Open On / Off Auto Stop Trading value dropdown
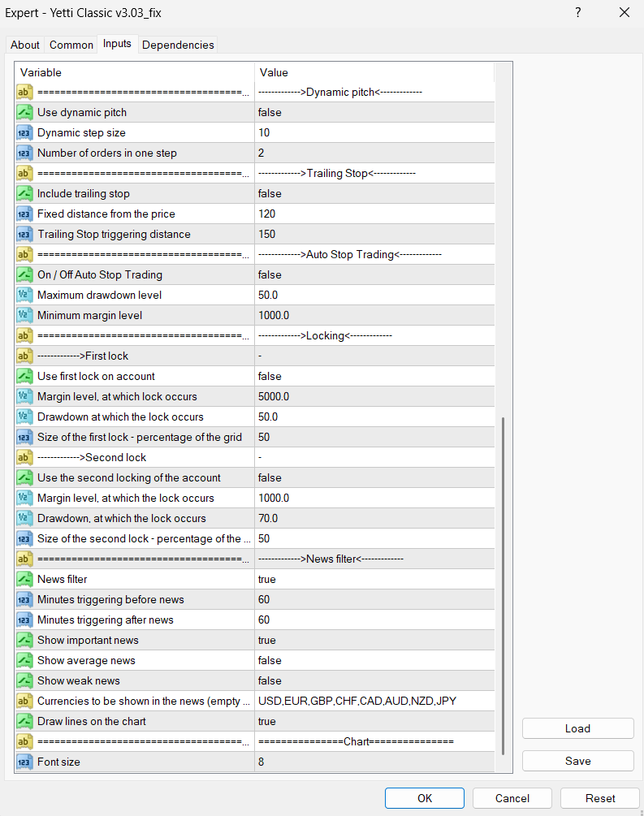The height and width of the screenshot is (816, 644). [x=374, y=274]
